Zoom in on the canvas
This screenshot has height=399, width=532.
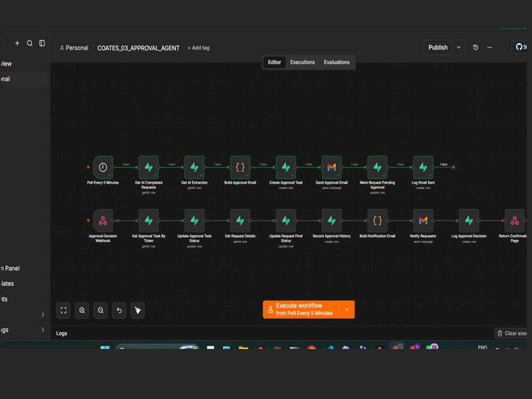point(82,310)
